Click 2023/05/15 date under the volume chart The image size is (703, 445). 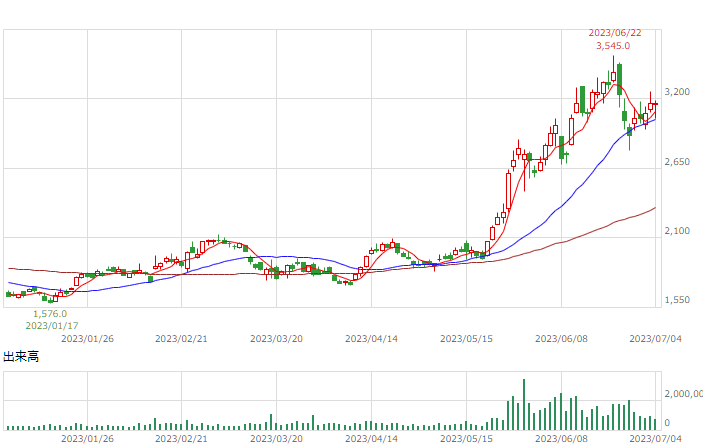point(466,439)
